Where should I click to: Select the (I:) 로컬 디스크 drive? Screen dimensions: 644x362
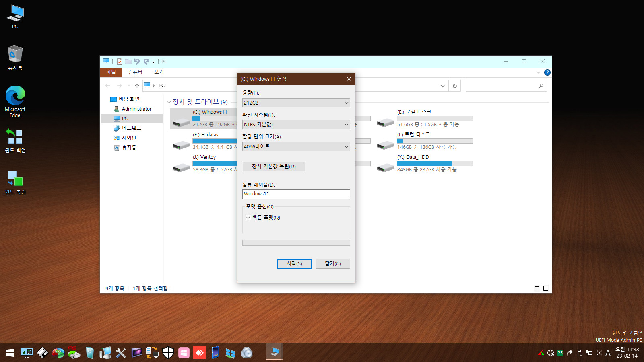(x=425, y=141)
